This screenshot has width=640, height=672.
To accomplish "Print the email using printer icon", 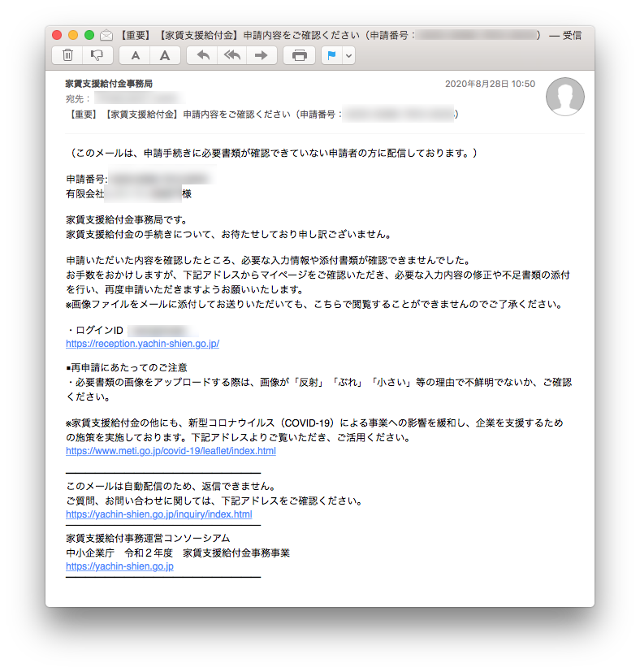I will click(x=300, y=55).
